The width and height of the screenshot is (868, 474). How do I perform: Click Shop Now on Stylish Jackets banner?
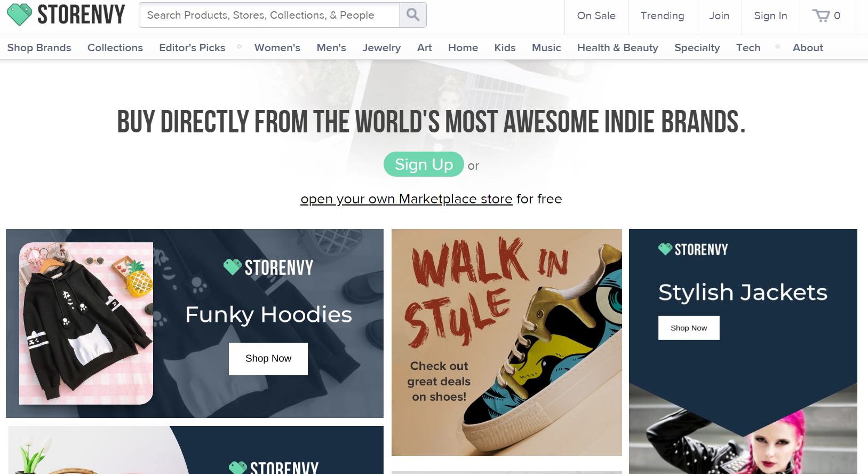pos(689,328)
